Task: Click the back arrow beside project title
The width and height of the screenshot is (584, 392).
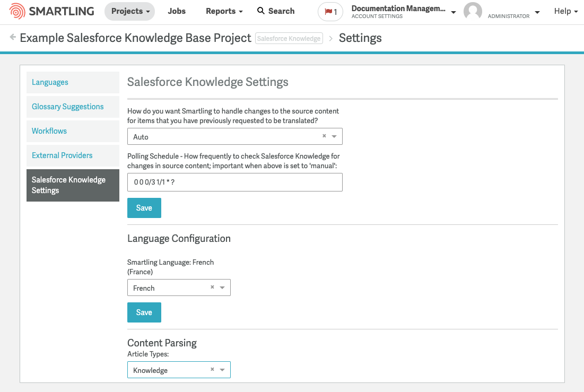Action: 13,37
